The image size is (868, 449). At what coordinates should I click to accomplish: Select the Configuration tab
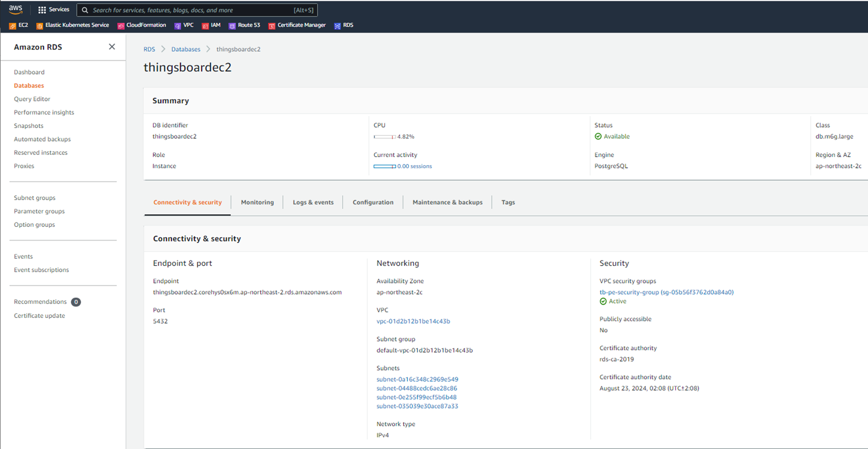point(373,202)
